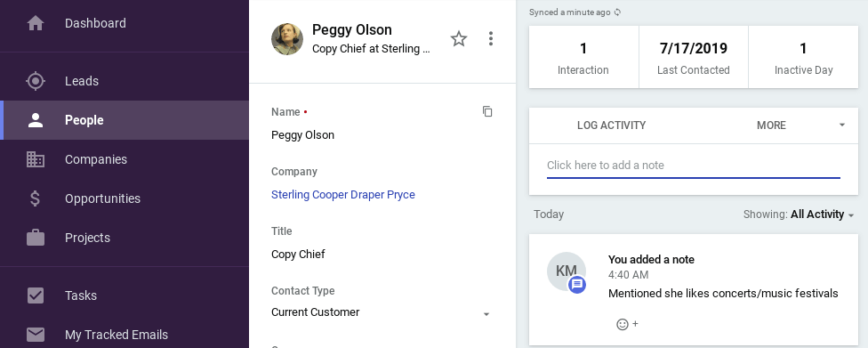The height and width of the screenshot is (348, 868).
Task: Click the Interaction count stat
Action: [x=583, y=57]
